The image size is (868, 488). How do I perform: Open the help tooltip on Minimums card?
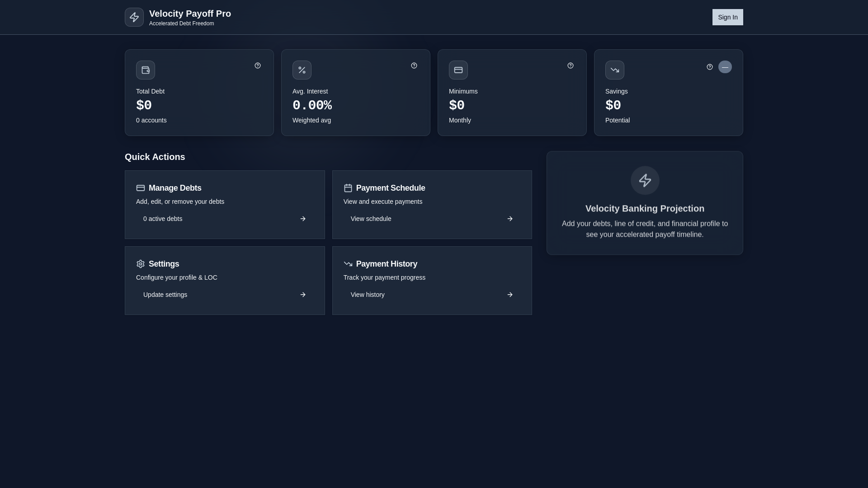pyautogui.click(x=571, y=66)
